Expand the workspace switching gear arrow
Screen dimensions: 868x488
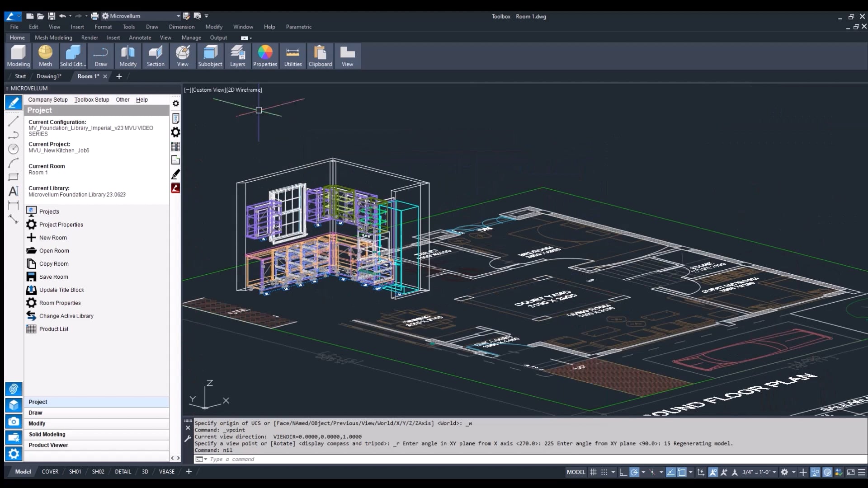pos(793,472)
